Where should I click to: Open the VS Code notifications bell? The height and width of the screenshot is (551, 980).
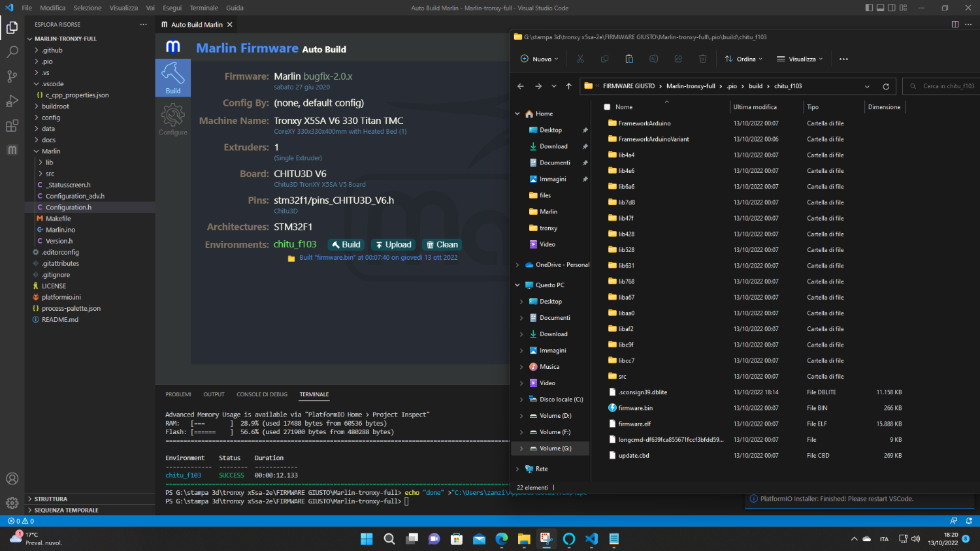[x=969, y=521]
